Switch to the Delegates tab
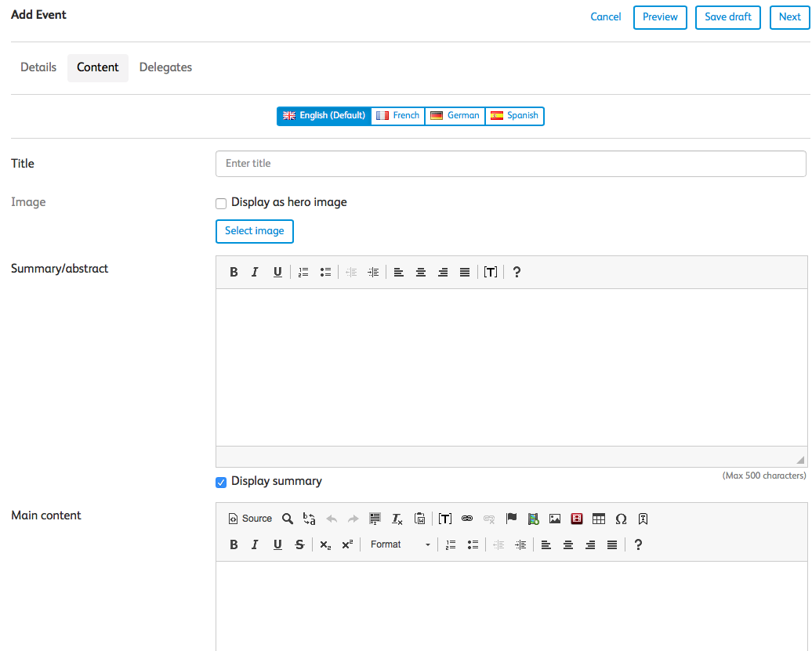This screenshot has width=812, height=651. point(165,67)
